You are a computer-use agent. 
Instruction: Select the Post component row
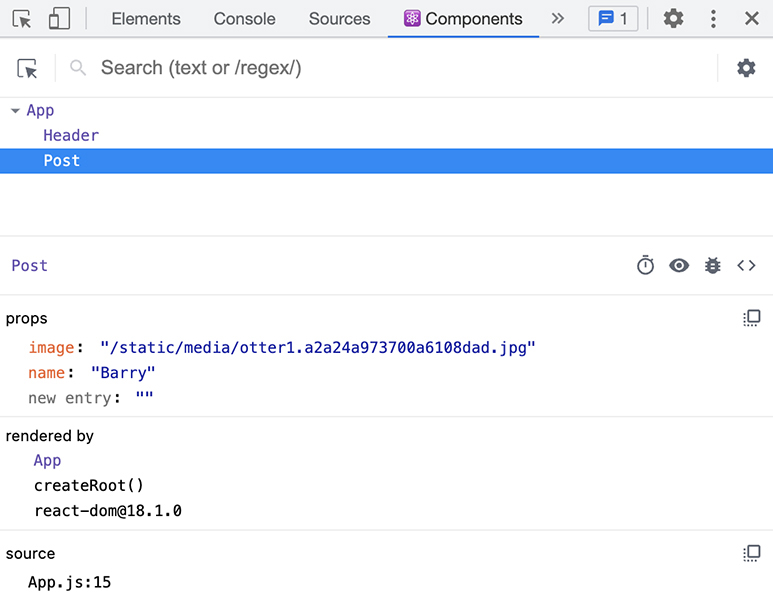pos(386,161)
